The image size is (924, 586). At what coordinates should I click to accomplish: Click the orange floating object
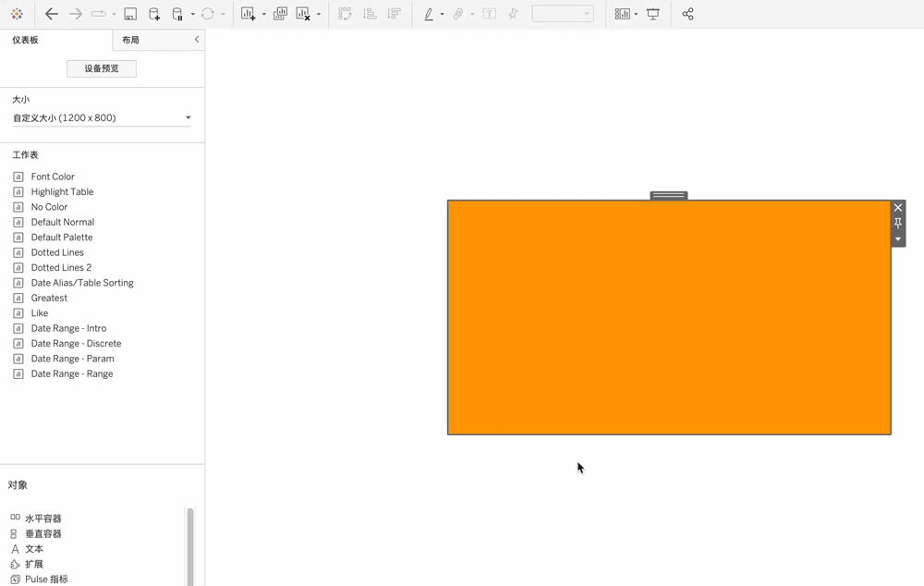click(x=668, y=317)
